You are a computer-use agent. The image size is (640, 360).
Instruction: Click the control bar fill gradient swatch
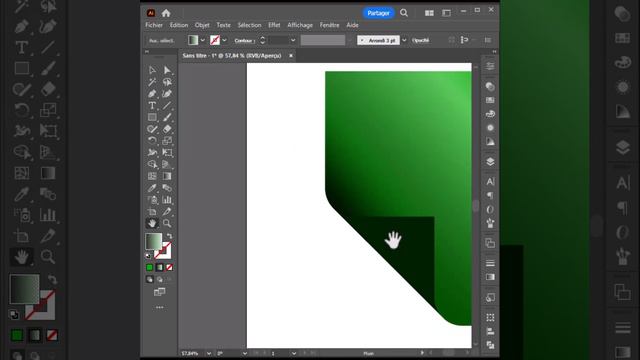[193, 40]
